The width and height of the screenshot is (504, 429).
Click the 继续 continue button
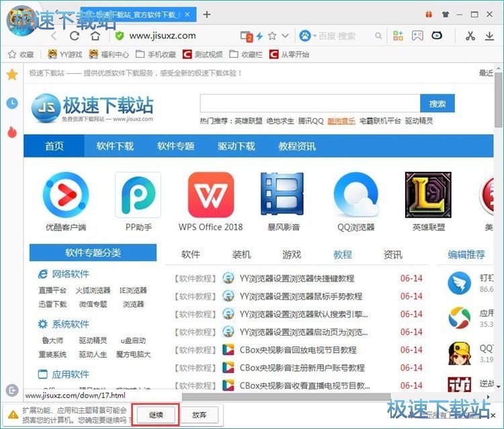coord(156,414)
